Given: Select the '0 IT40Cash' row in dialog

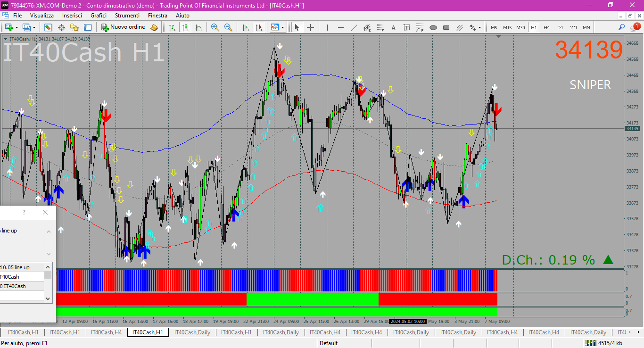Looking at the screenshot, I should click(22, 286).
